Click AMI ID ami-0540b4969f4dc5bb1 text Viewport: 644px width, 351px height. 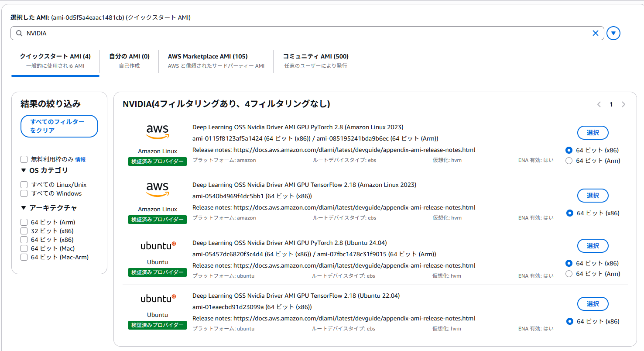(x=228, y=196)
